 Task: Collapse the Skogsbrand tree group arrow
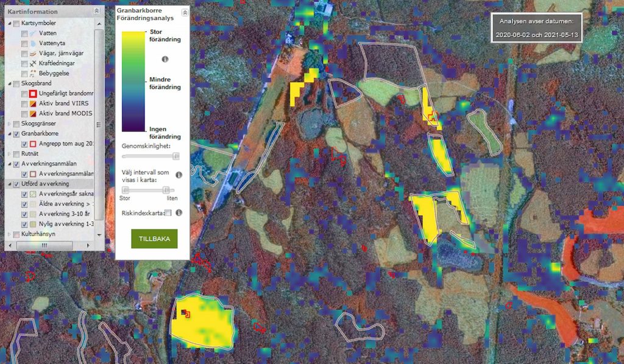tap(10, 83)
